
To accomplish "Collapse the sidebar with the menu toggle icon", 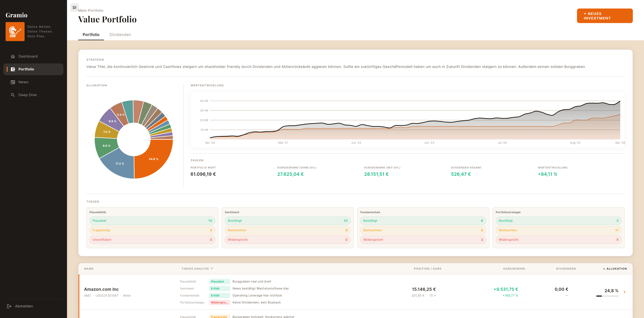I will [75, 8].
